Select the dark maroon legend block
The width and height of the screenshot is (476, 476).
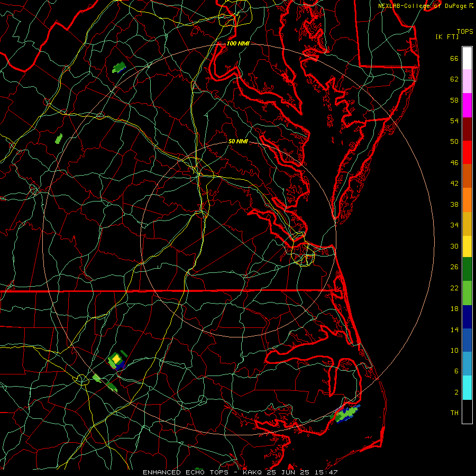[467, 129]
